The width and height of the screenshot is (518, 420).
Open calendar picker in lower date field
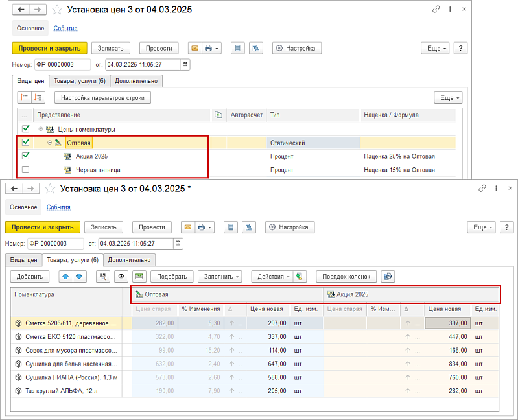point(178,243)
